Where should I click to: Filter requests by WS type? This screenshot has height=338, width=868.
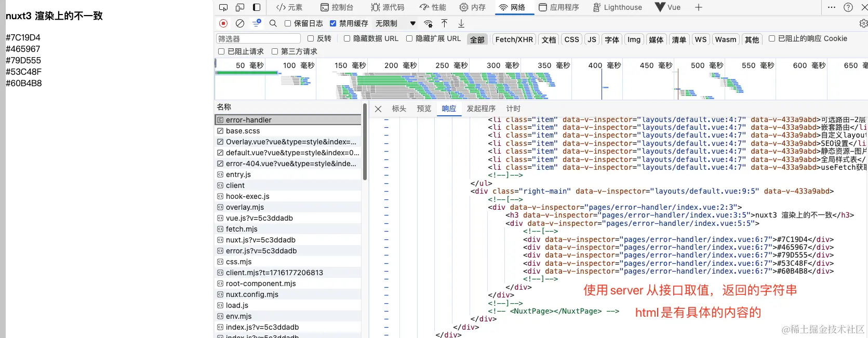pos(701,39)
